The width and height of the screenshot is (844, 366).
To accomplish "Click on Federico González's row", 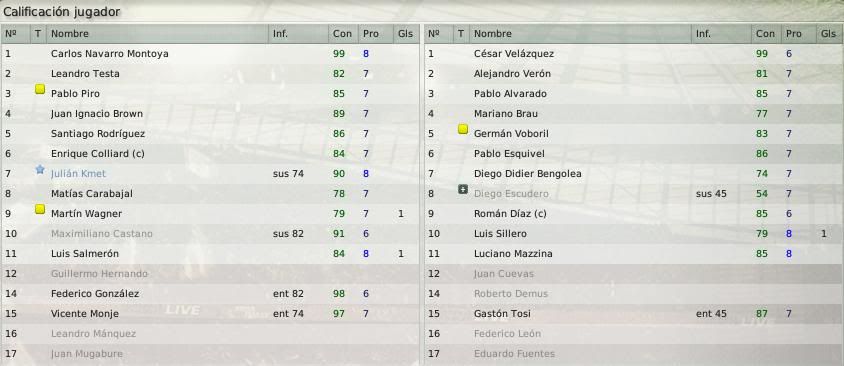I will click(210, 294).
